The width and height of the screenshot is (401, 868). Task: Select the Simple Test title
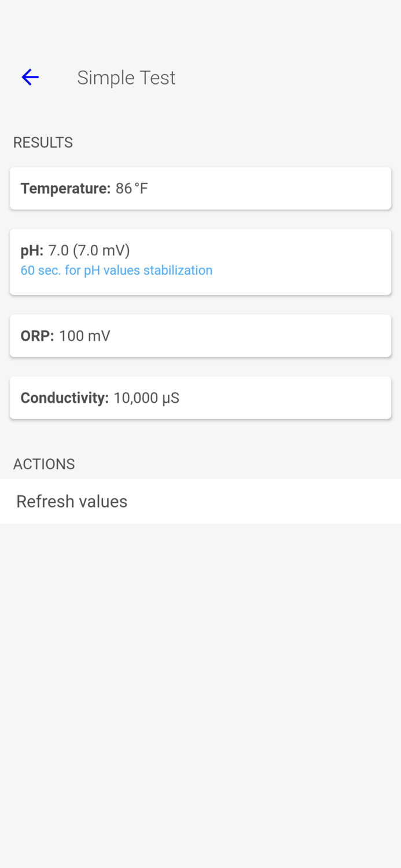(x=126, y=77)
